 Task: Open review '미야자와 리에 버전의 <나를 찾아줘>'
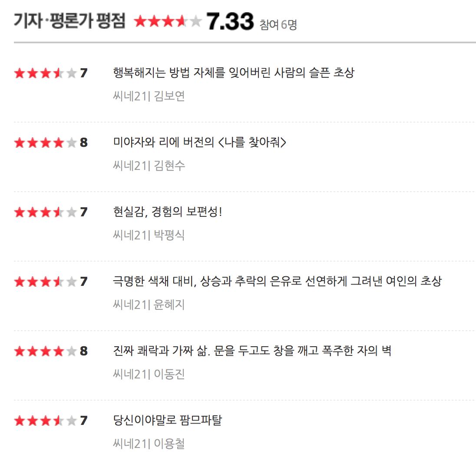pos(199,142)
